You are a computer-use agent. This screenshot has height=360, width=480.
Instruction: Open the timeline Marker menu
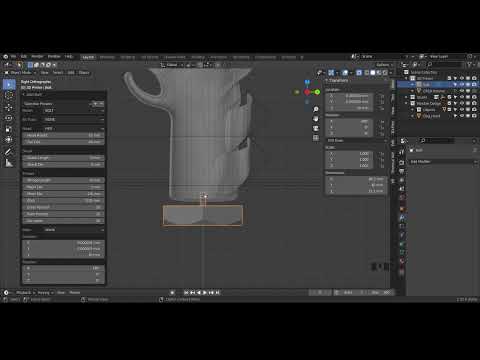click(x=75, y=293)
